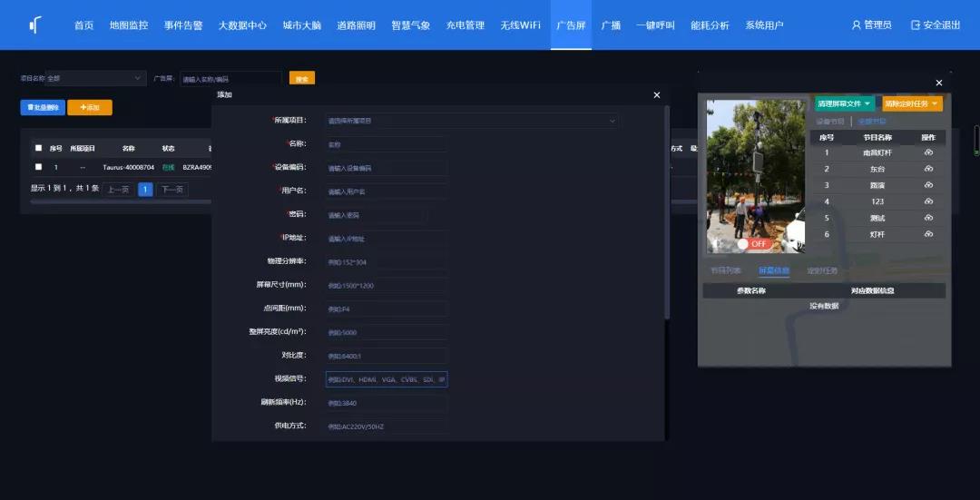
Task: Close the 添加 dialog with X icon
Action: click(657, 95)
